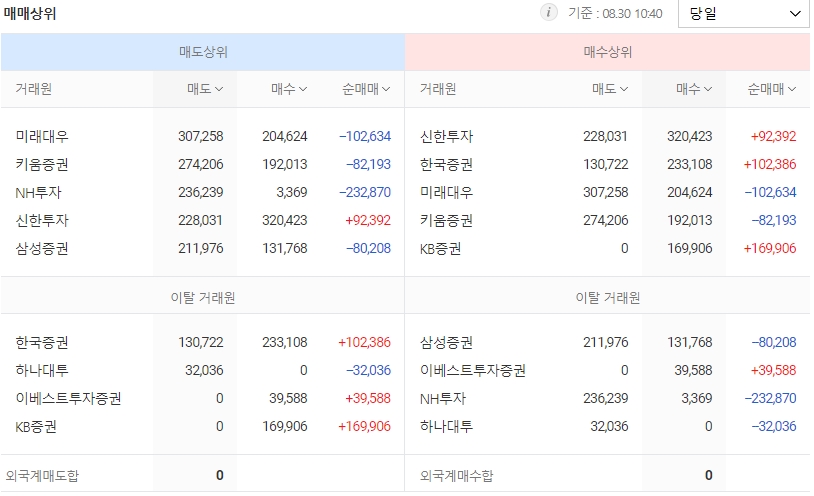
Task: Select 신한투자 in the 매수상위 list
Action: click(446, 136)
